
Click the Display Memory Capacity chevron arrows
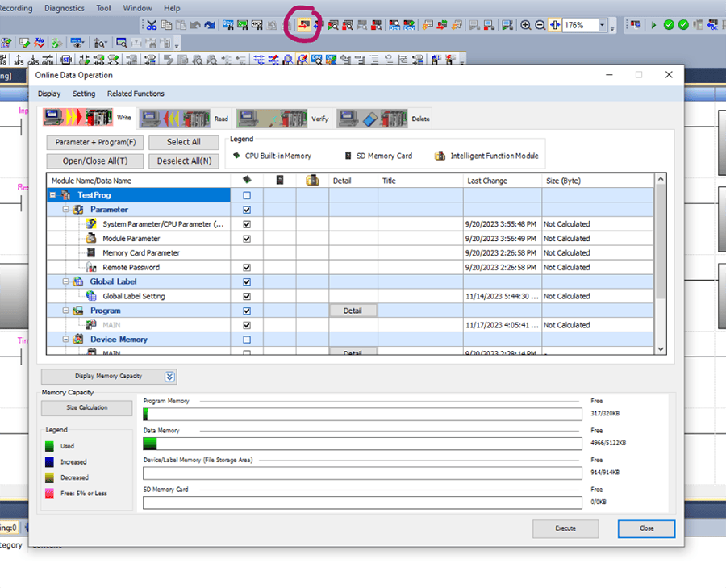tap(169, 377)
